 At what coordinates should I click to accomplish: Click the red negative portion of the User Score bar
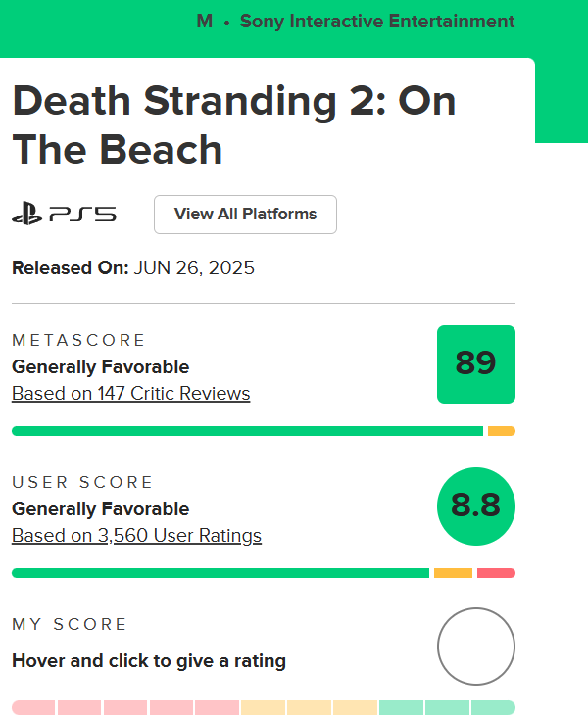coord(496,573)
